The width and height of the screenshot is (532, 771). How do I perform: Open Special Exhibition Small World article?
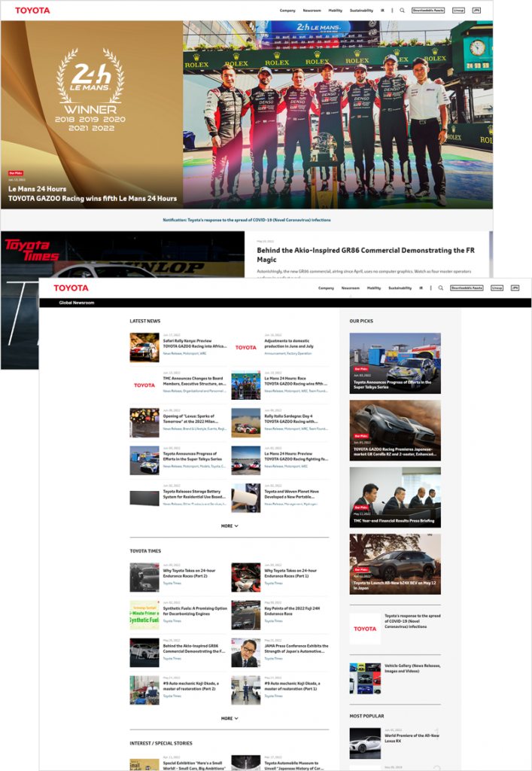point(195,766)
